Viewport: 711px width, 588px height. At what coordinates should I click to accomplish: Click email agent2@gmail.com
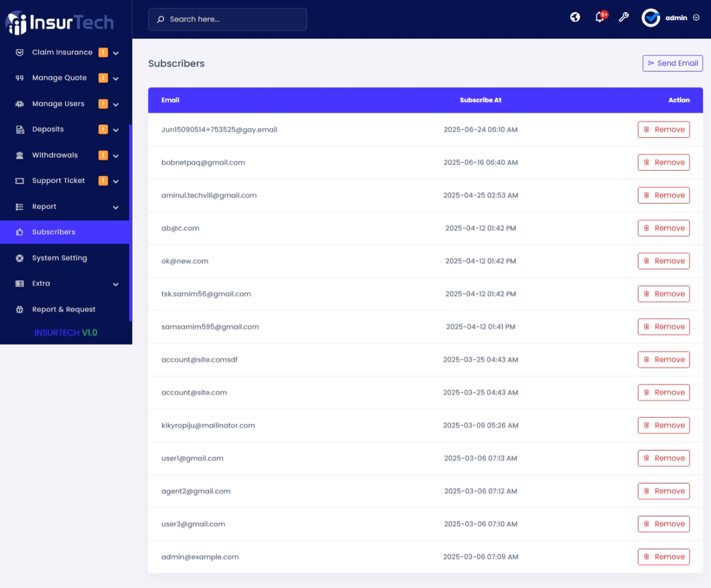click(x=196, y=491)
